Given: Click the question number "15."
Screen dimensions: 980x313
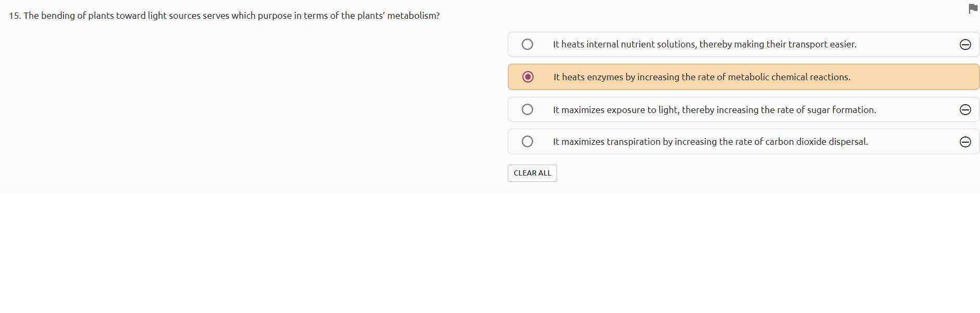Looking at the screenshot, I should (x=15, y=16).
